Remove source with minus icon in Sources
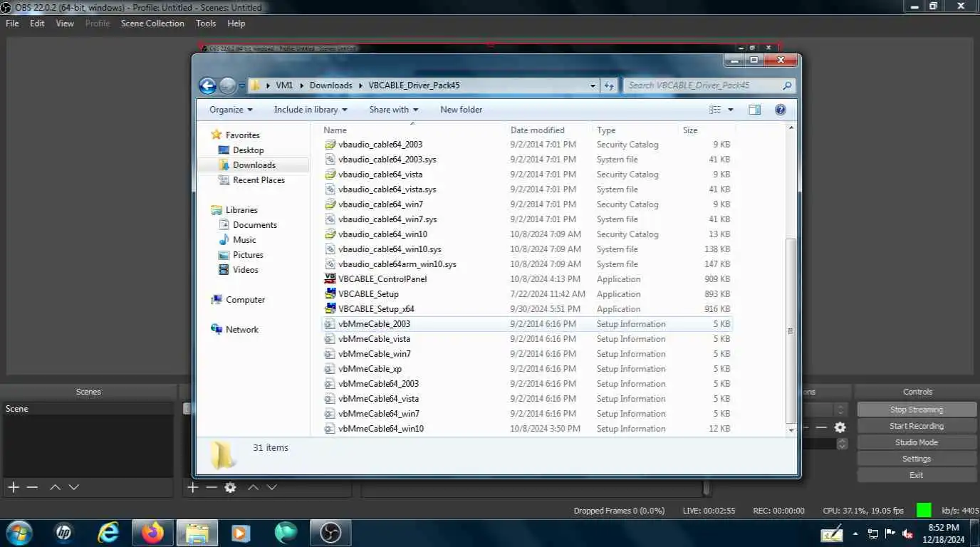This screenshot has height=547, width=980. point(212,487)
